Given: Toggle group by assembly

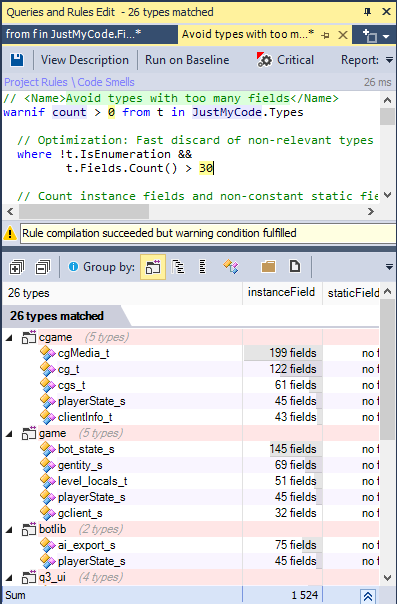Looking at the screenshot, I should 153,267.
